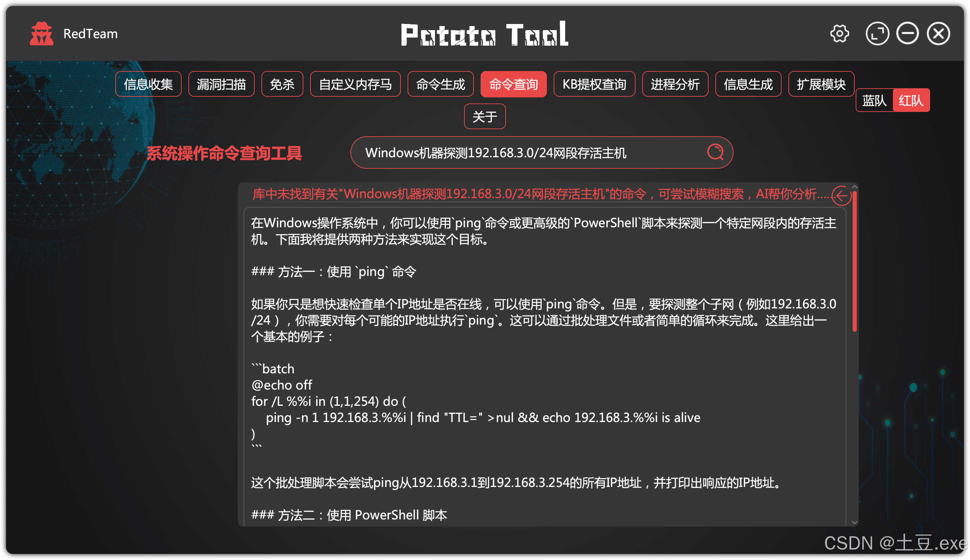Select the 红队 red team toggle

coord(910,100)
